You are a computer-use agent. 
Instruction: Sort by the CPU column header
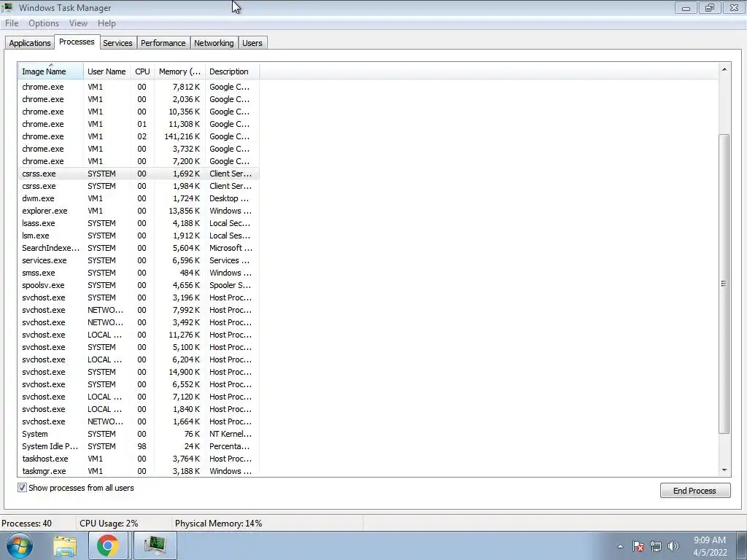142,71
